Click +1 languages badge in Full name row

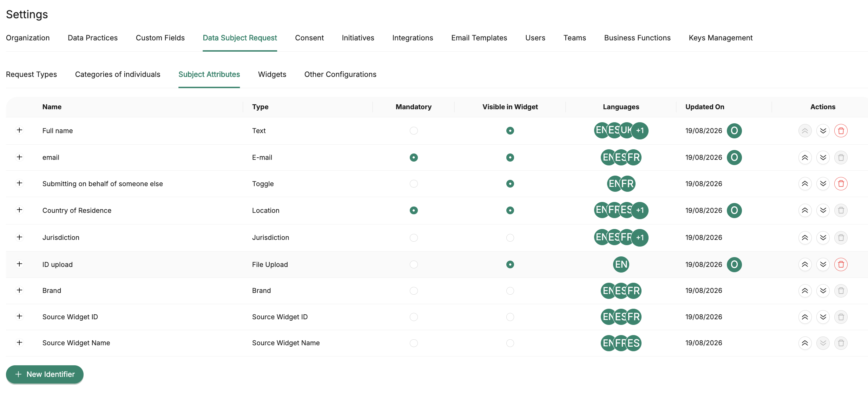pos(640,131)
